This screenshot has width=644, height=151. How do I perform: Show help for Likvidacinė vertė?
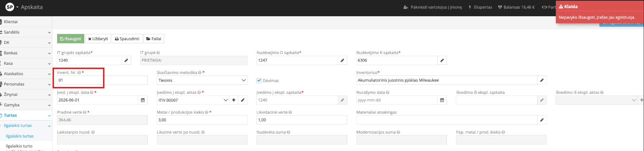[290, 113]
